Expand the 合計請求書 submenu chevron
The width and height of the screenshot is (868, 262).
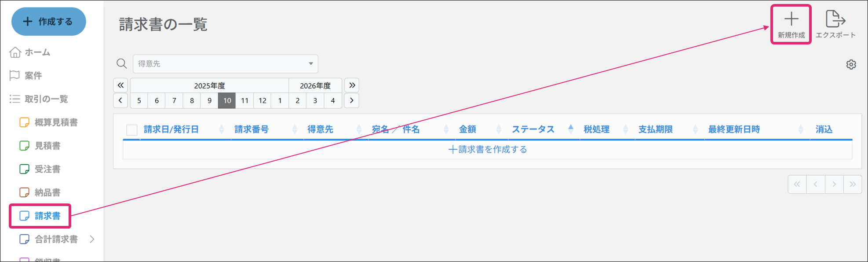(x=92, y=239)
